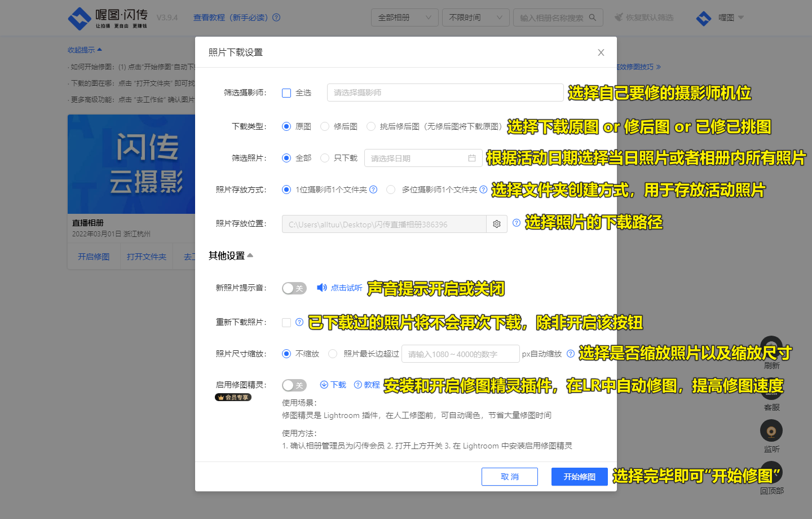Click 开启修图 under 直播相册

click(x=94, y=257)
